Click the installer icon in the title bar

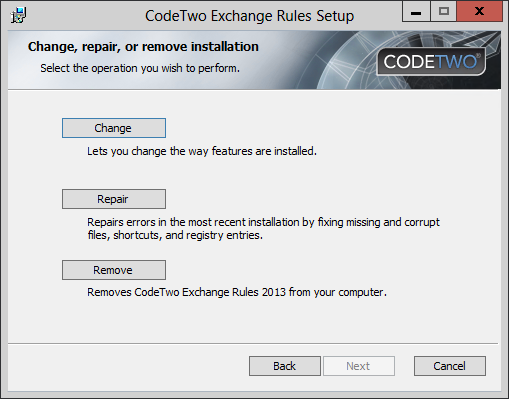click(18, 16)
